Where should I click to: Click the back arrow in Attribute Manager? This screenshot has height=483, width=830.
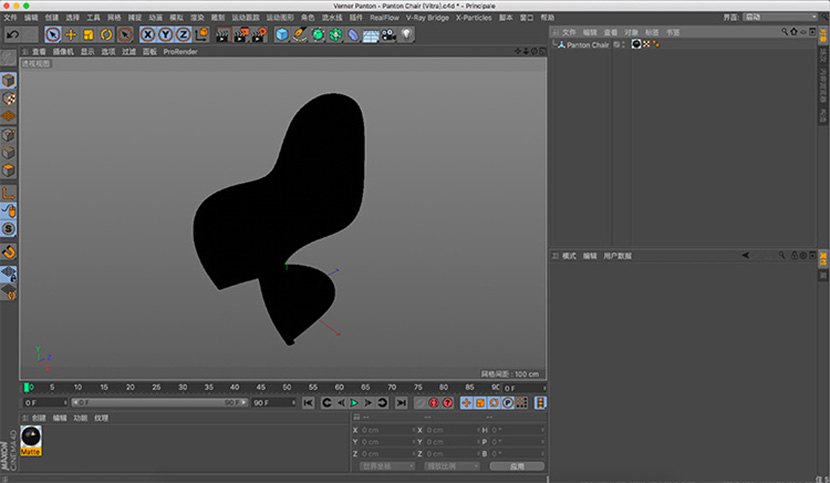pos(745,255)
